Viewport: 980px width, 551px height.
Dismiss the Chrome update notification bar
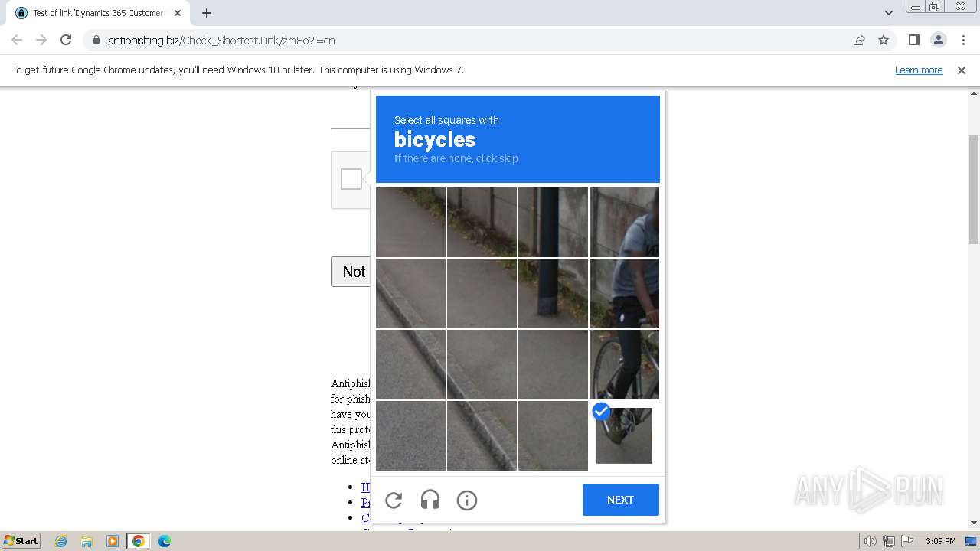tap(962, 70)
